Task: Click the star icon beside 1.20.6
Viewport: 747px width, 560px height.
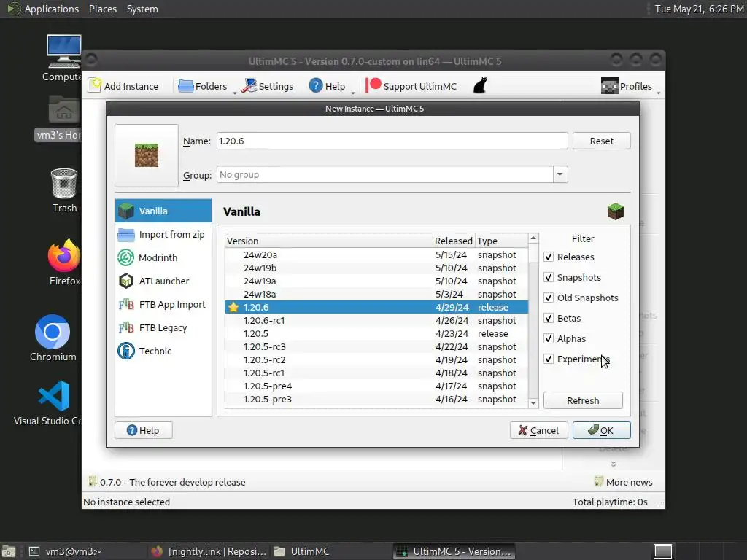Action: click(x=233, y=307)
